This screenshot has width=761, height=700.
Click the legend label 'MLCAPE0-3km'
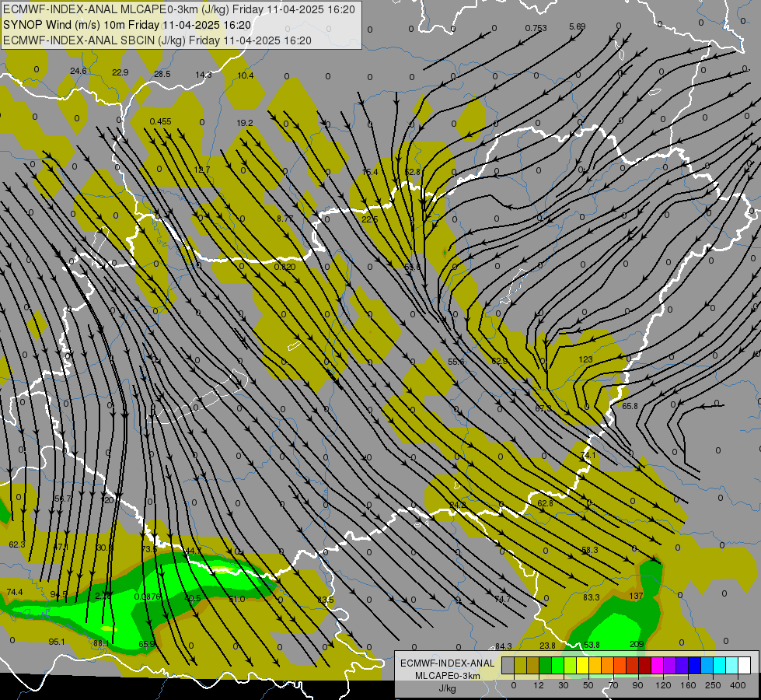point(448,676)
